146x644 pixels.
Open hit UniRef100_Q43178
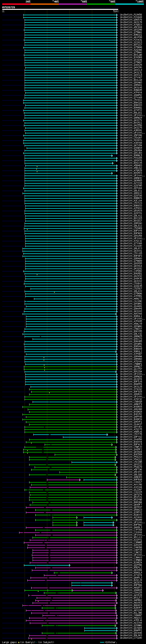tap(131, 22)
